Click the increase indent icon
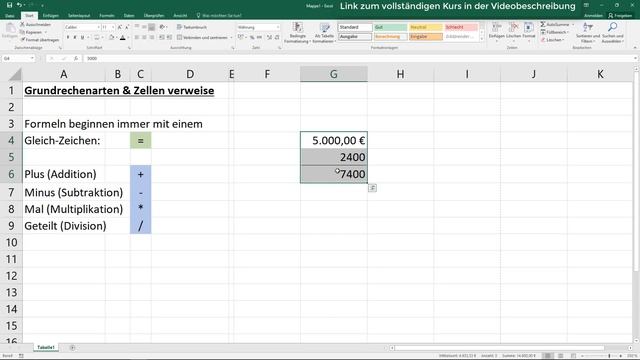 coord(169,38)
